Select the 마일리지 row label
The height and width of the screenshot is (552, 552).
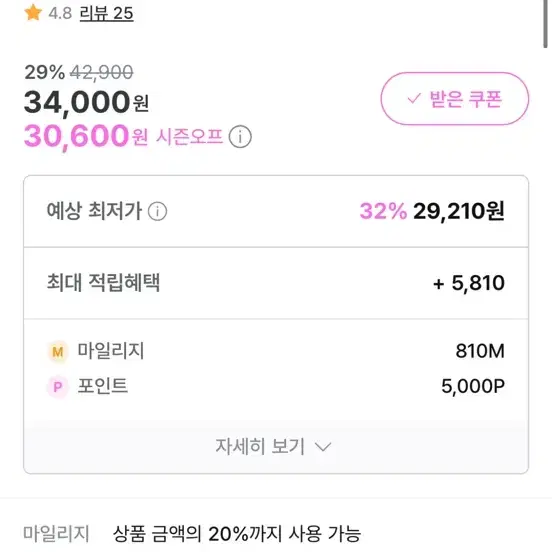point(111,351)
